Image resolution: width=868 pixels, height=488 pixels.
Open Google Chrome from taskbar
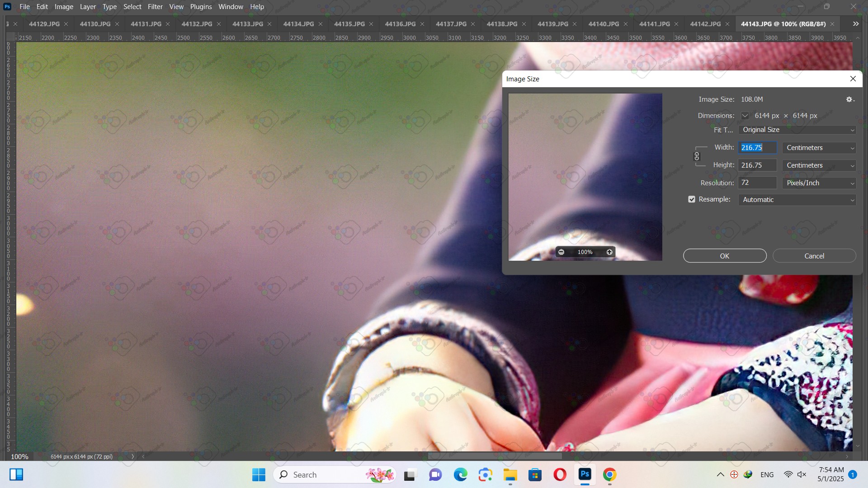610,474
